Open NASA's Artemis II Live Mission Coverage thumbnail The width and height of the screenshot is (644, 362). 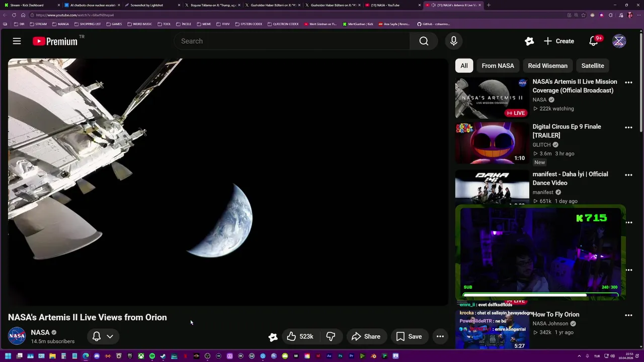point(492,98)
